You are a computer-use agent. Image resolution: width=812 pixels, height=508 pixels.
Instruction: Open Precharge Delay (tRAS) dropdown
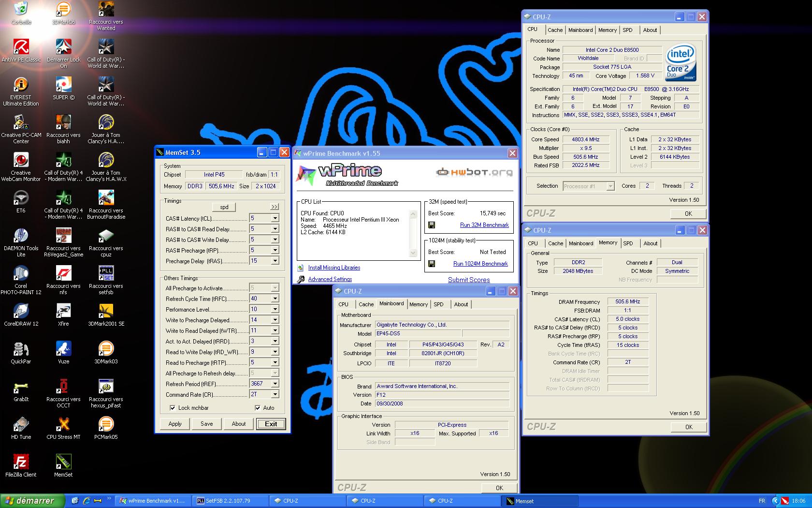[x=275, y=261]
